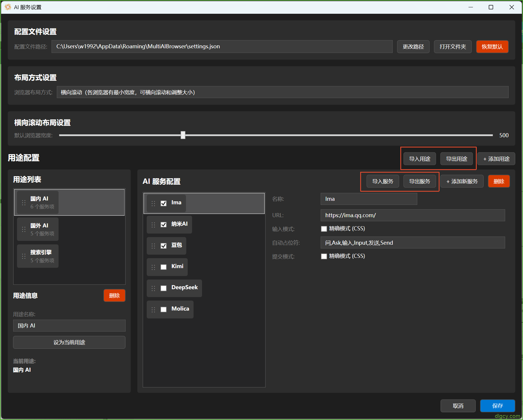Click the 导出服务 button
The height and width of the screenshot is (420, 523).
(x=420, y=181)
